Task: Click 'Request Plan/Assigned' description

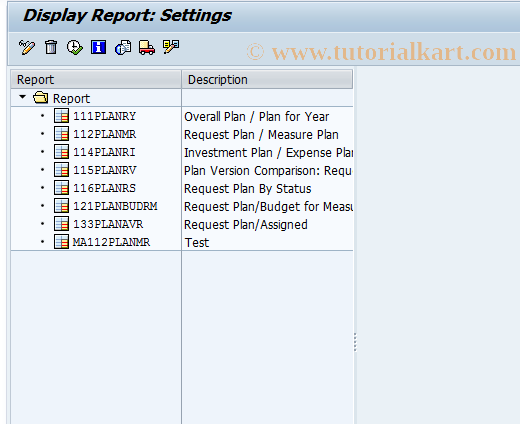Action: point(246,225)
